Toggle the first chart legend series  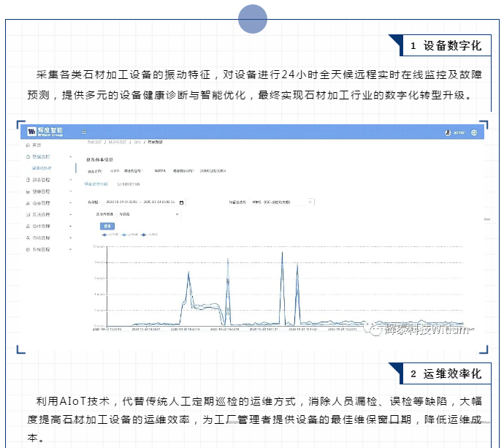click(x=107, y=235)
